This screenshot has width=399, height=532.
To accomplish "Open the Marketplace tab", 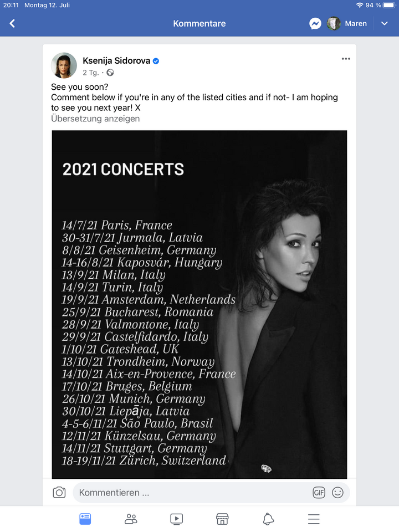I will [x=222, y=519].
